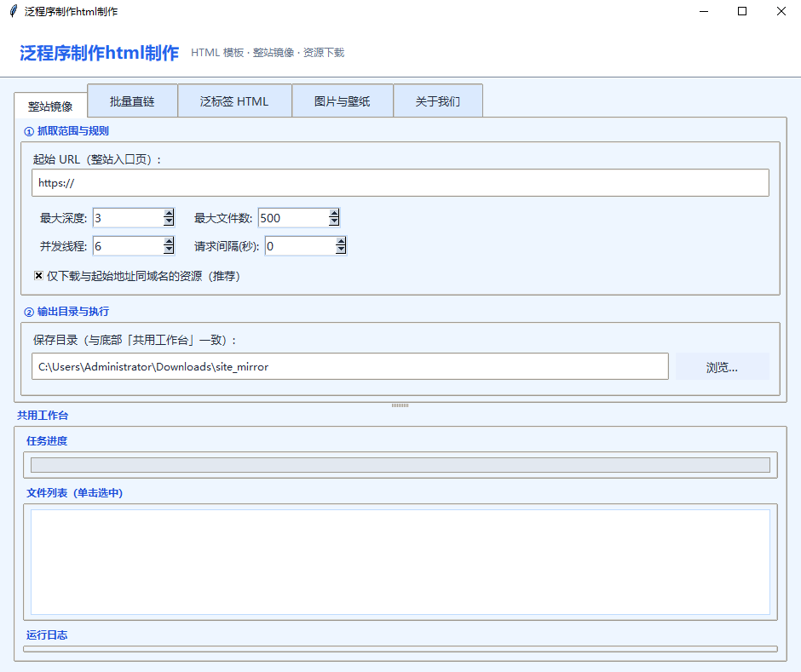The width and height of the screenshot is (801, 672).
Task: Increase the 请求间隔(秒) value
Action: pyautogui.click(x=341, y=241)
